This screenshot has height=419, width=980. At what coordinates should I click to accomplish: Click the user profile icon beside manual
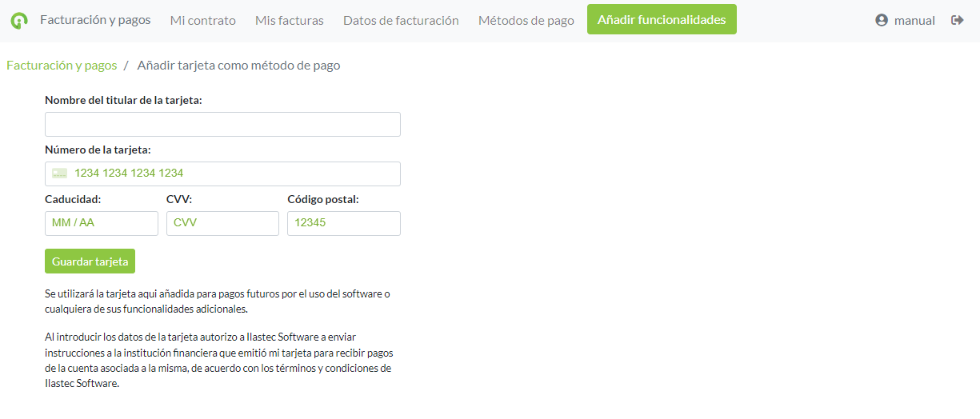[882, 20]
